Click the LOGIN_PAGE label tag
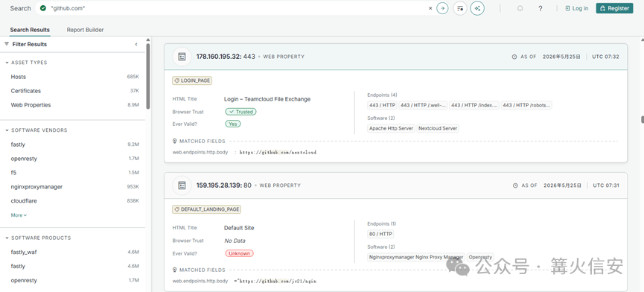 [192, 81]
